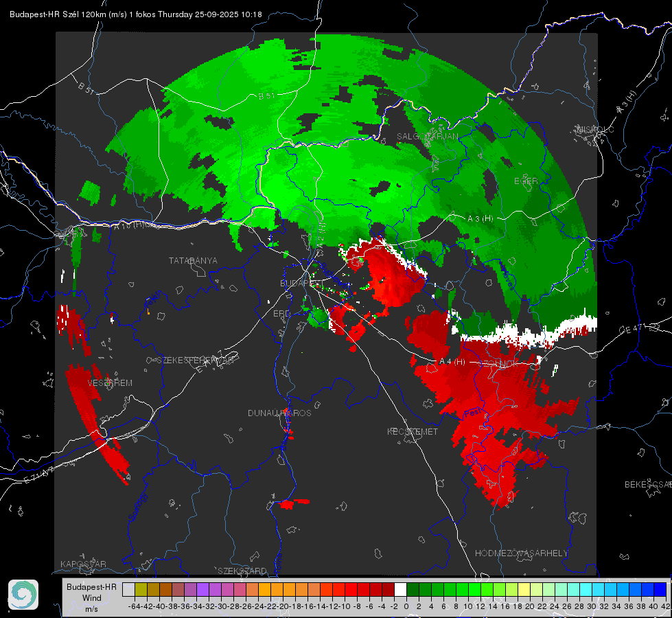This screenshot has width=672, height=618.
Task: Click the HÓDMEZŐVÁSÁRHELY city label
Action: [521, 553]
